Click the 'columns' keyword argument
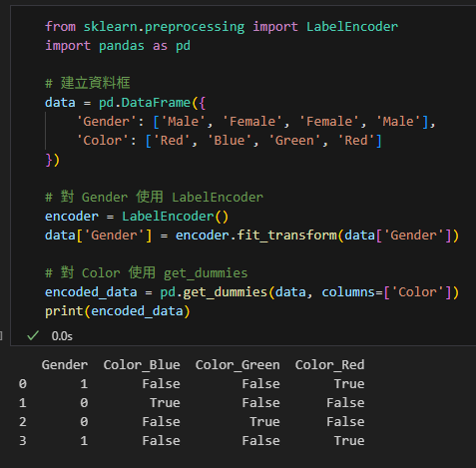 point(348,292)
